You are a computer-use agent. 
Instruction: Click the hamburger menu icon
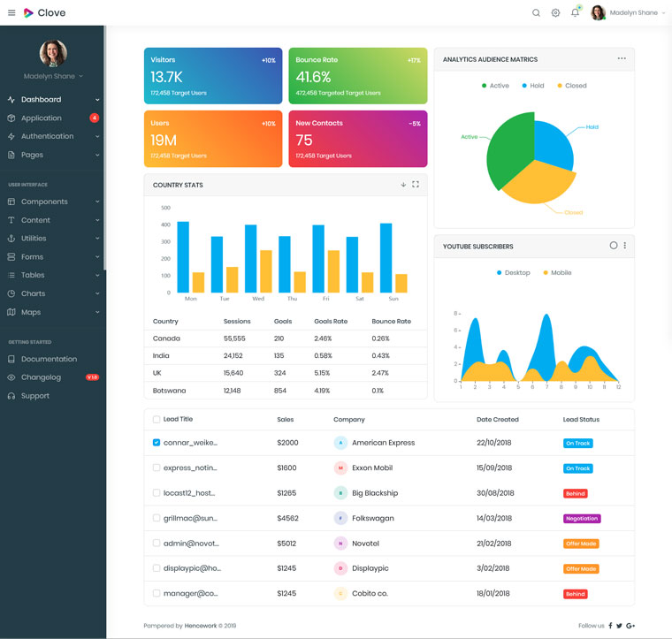click(x=11, y=13)
